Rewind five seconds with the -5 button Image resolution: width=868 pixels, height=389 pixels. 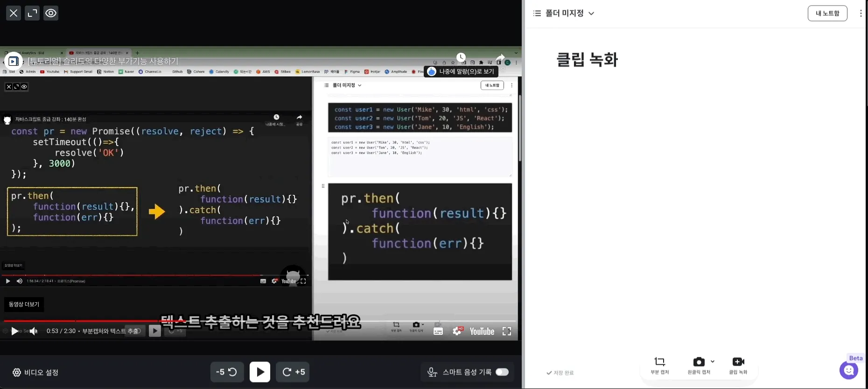pos(227,372)
